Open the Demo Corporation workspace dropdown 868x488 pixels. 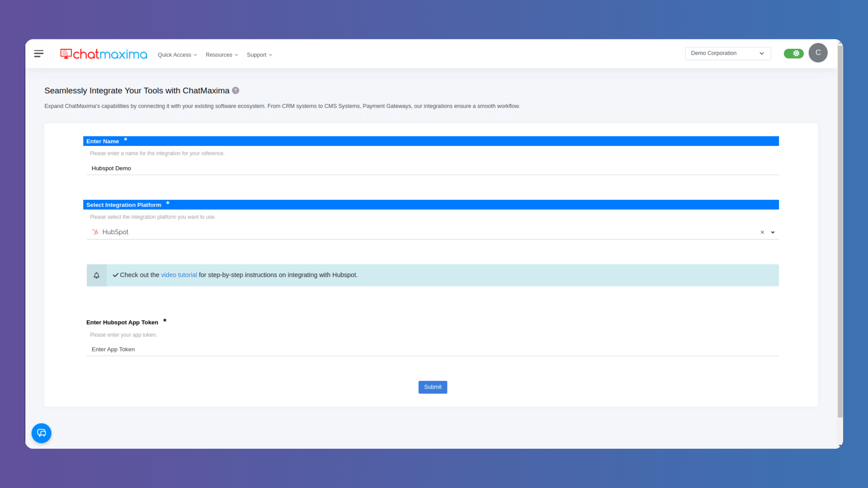click(727, 53)
